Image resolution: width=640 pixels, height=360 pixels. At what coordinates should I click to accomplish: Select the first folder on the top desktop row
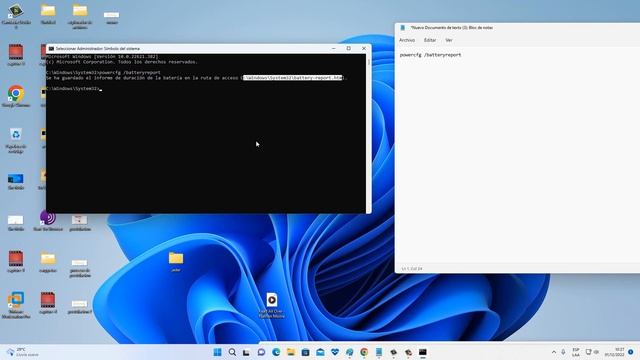point(48,14)
